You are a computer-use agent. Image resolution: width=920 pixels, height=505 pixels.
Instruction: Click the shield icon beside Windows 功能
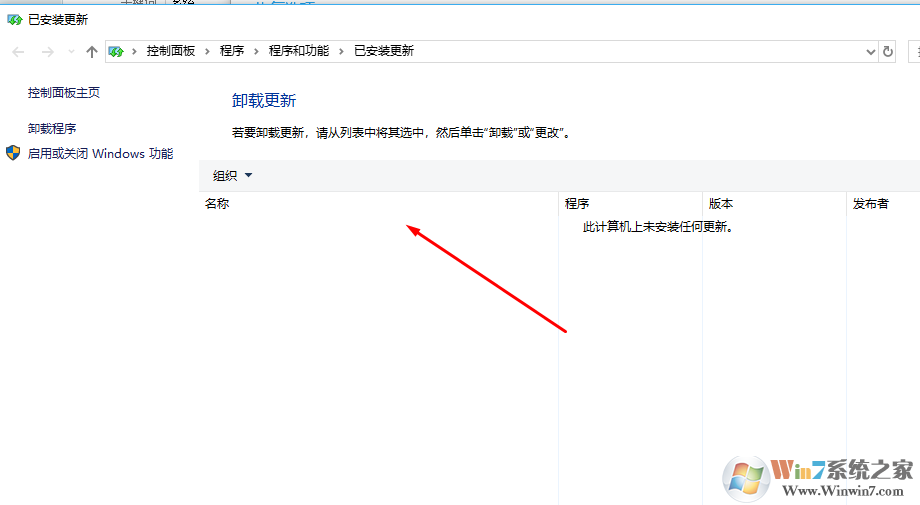(13, 154)
